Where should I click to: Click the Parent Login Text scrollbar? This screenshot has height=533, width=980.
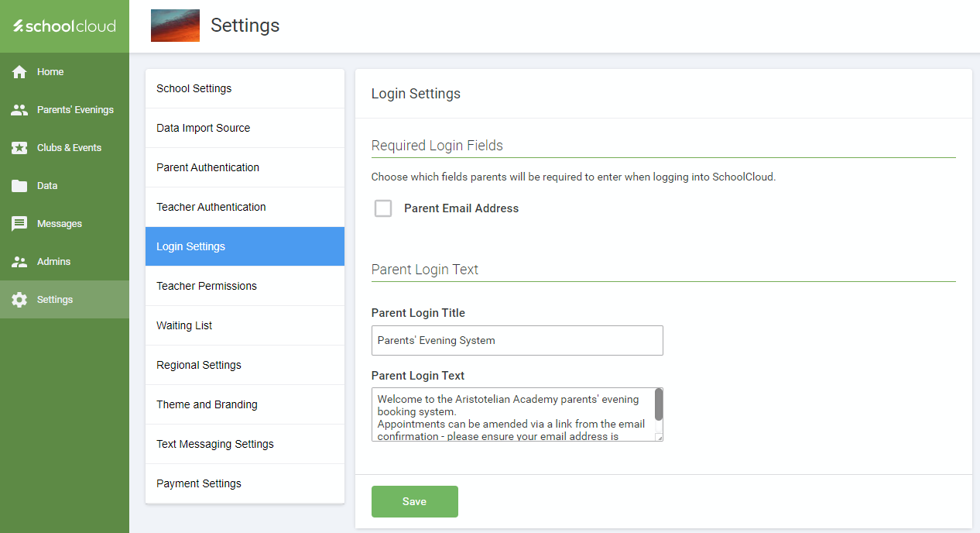coord(659,405)
